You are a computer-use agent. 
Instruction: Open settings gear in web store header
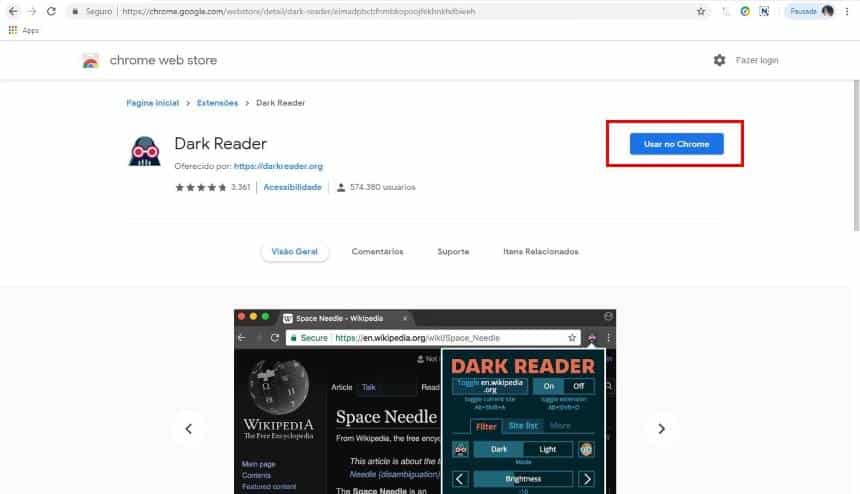coord(719,60)
